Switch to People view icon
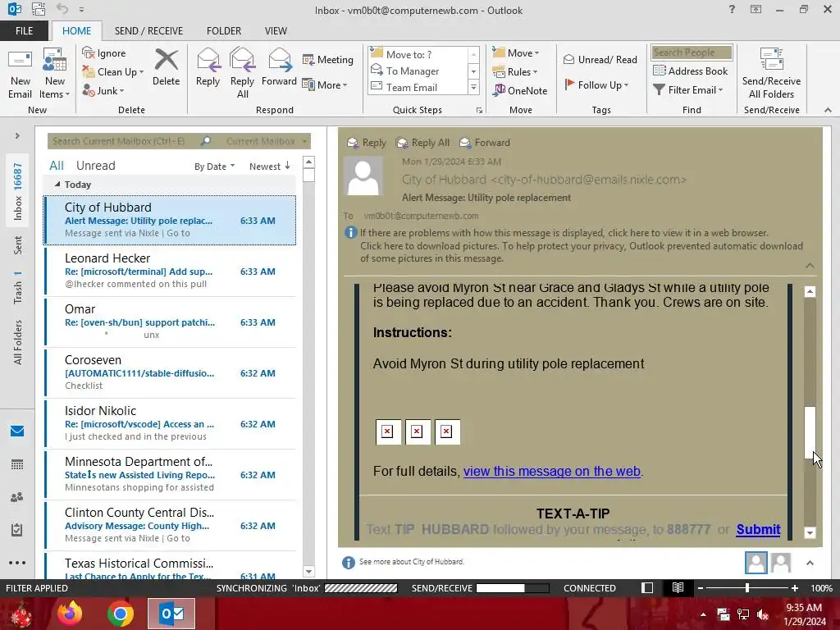This screenshot has width=840, height=630. (x=17, y=497)
